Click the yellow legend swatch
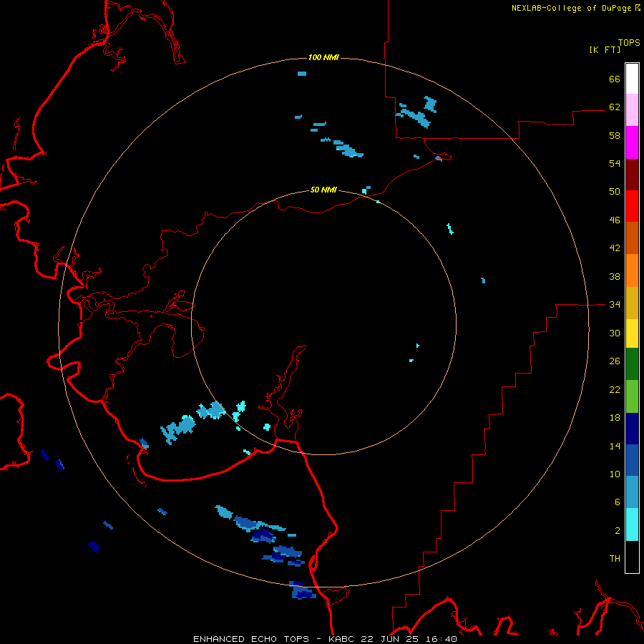644x644 pixels. [x=632, y=333]
